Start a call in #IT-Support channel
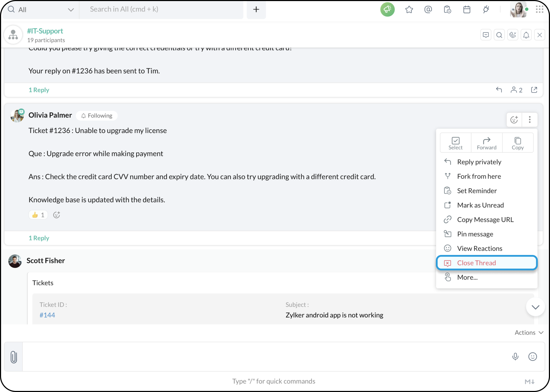This screenshot has width=550, height=392. tap(513, 35)
